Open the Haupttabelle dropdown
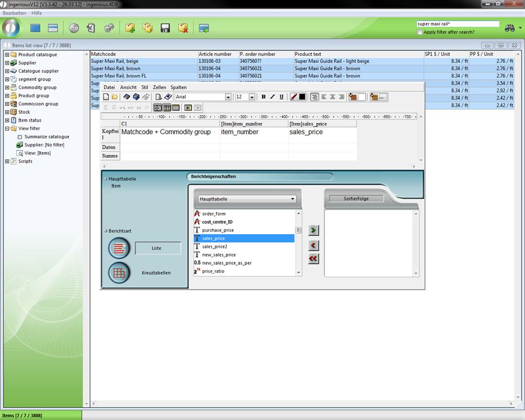 [x=293, y=199]
